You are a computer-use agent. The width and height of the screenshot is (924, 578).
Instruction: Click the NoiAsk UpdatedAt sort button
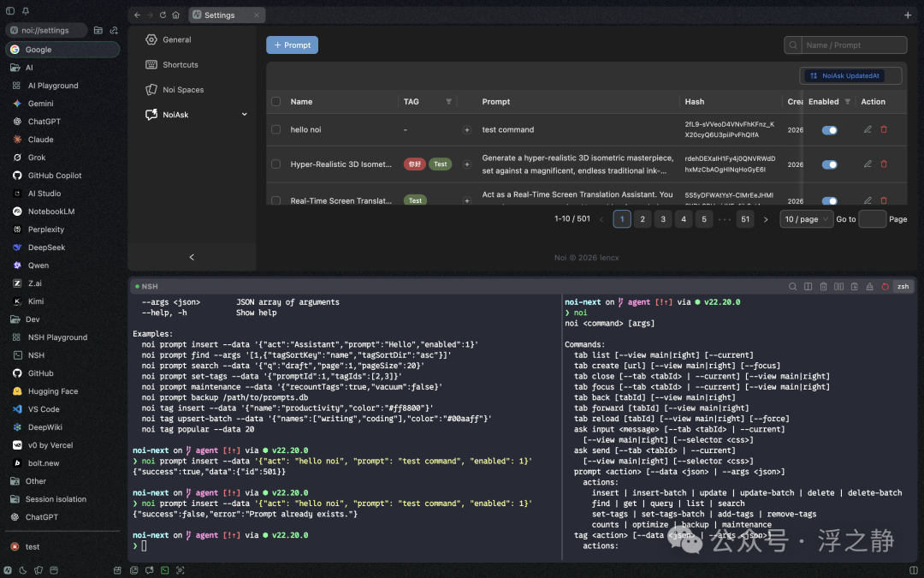click(850, 75)
